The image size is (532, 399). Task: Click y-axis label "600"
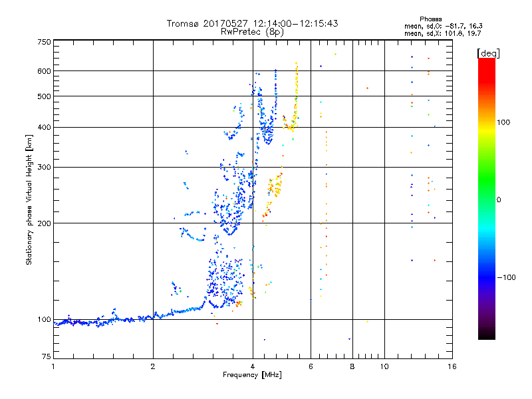44,71
